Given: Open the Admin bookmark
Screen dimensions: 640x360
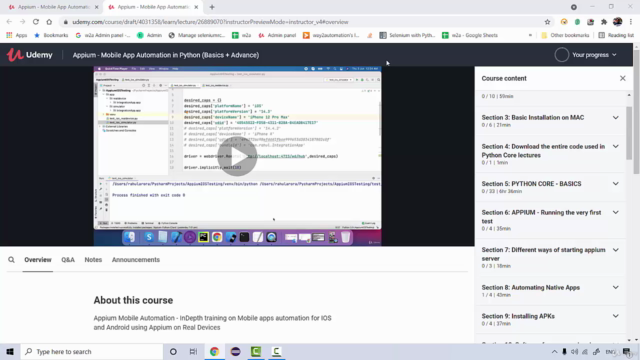Looking at the screenshot, I should point(149,36).
